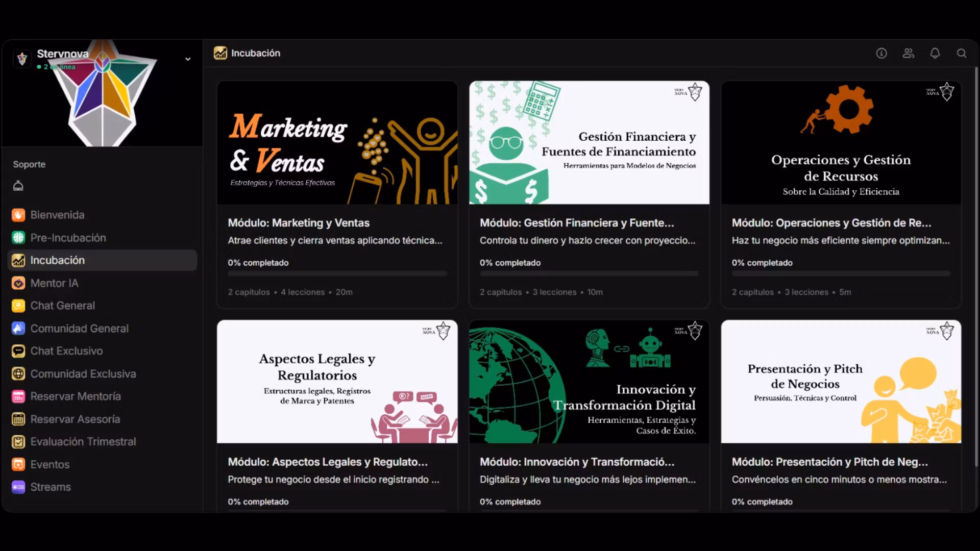
Task: Click the Presentación y Pitch de Negocios cover
Action: coord(841,382)
